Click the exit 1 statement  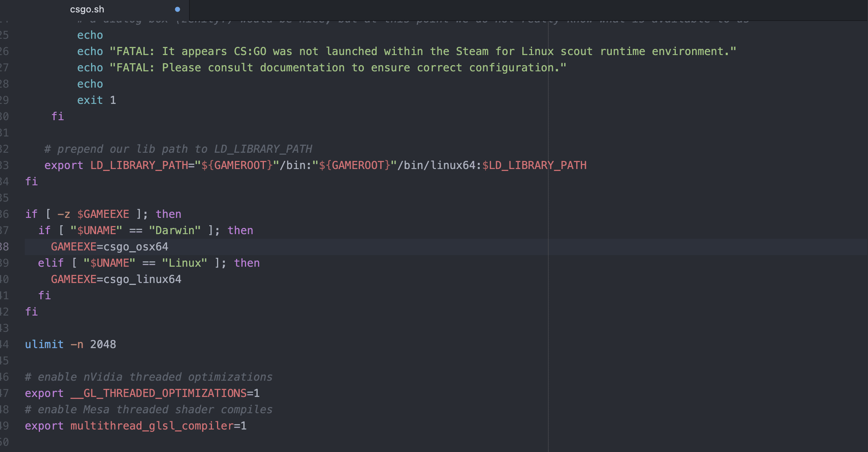96,100
